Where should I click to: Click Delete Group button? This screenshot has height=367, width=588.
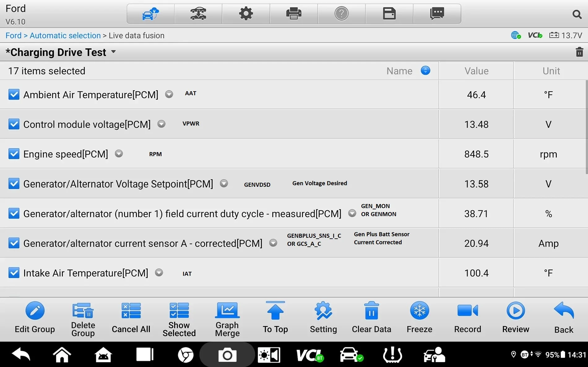coord(83,320)
